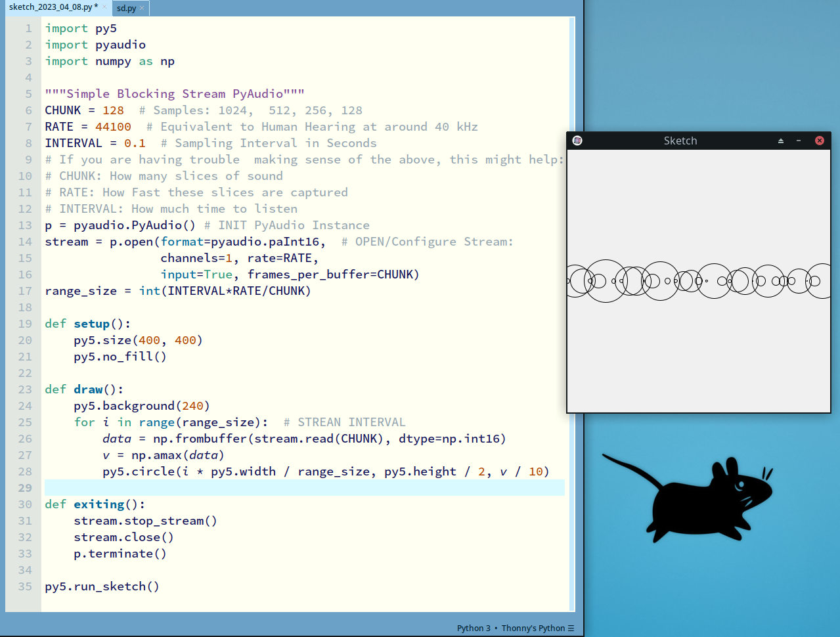Click line number 1 in the gutter
Screen dimensions: 840x637
(x=28, y=28)
